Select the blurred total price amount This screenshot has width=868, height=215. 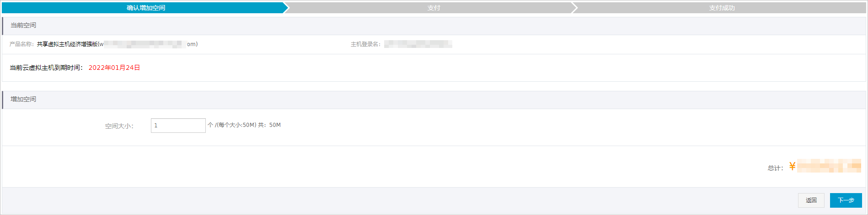(829, 166)
